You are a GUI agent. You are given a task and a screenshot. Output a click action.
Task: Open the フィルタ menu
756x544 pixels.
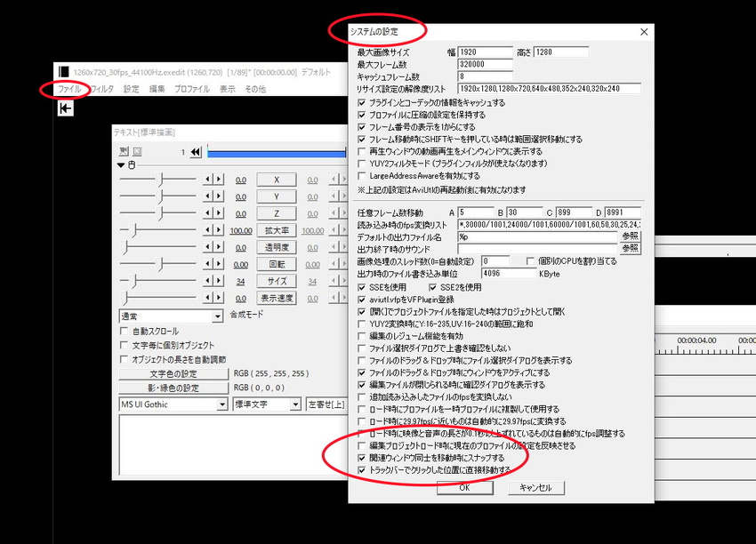102,89
